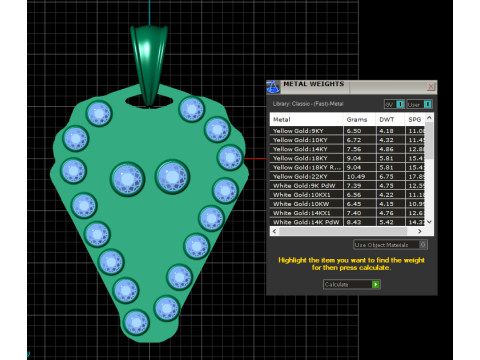Click the 7.56 grams cell
The width and height of the screenshot is (480, 360).
359,149
